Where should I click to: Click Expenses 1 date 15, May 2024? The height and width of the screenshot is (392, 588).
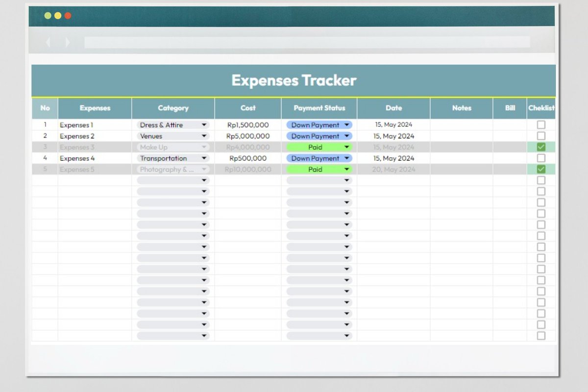pos(393,125)
